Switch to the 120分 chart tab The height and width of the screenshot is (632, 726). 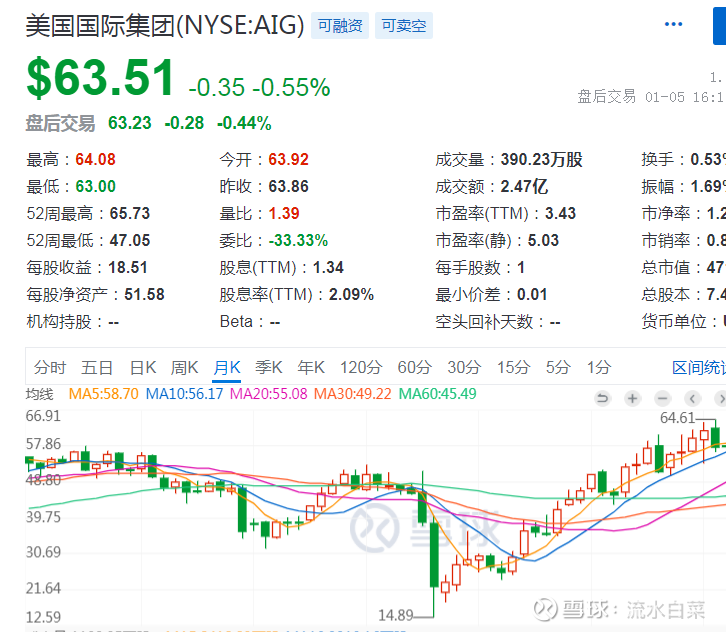point(361,368)
